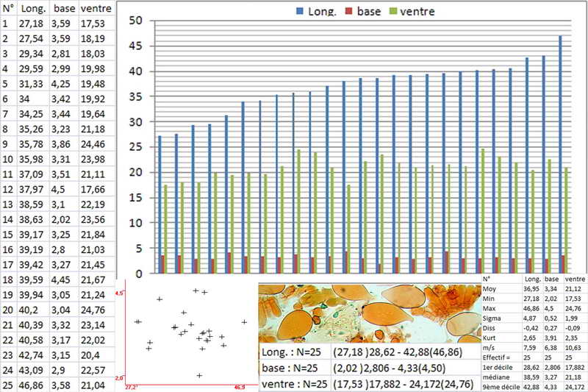Select the Sigma Long. value 4,87
Screen dimensions: 588x392
(529, 318)
